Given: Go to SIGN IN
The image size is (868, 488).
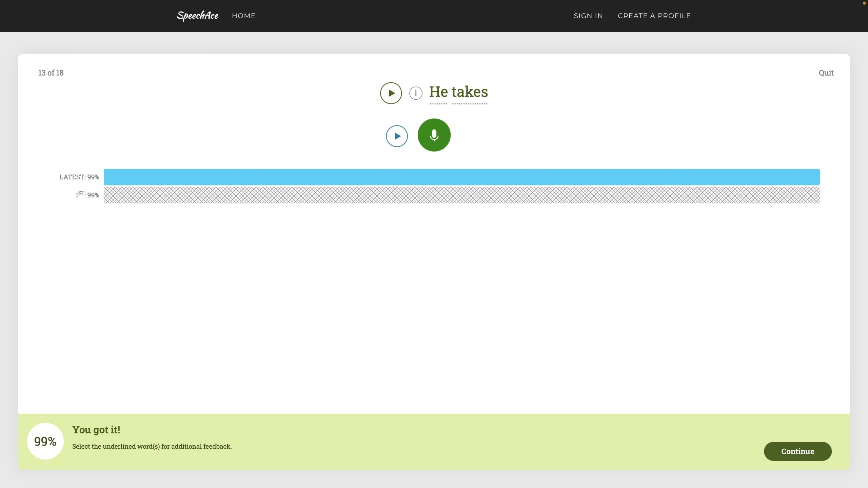Looking at the screenshot, I should click(588, 16).
